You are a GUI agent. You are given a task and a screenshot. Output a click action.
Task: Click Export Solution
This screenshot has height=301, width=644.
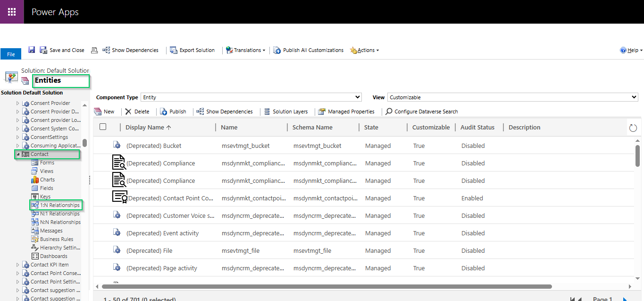(x=192, y=50)
